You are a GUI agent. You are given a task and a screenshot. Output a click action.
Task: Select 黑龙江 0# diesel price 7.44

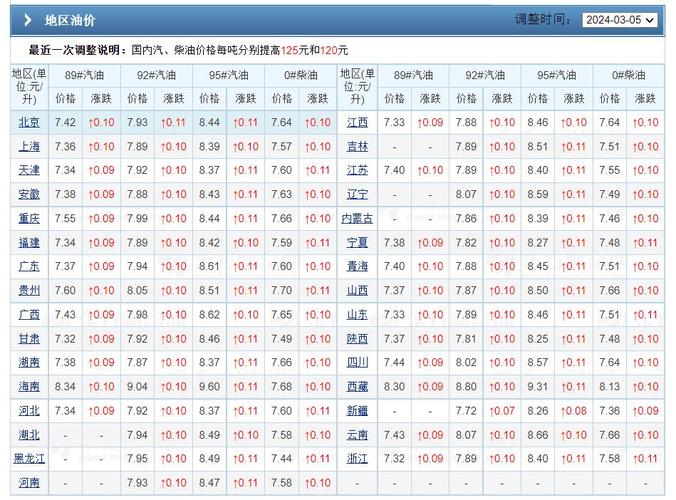click(282, 459)
